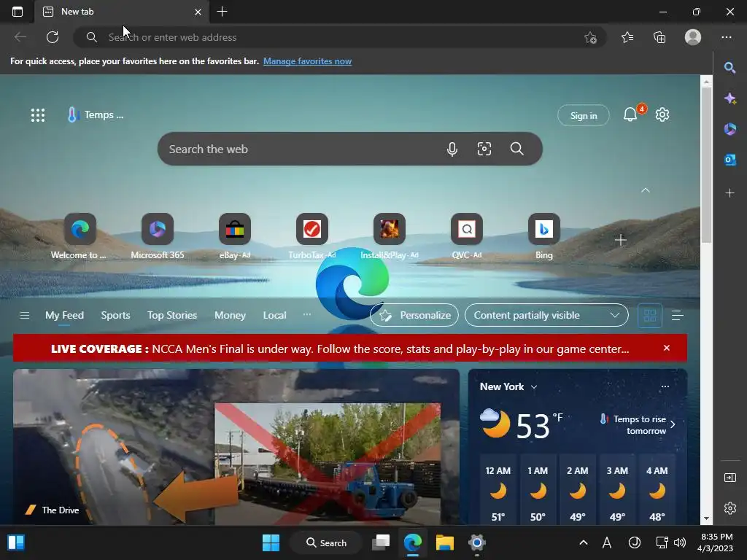Viewport: 747px width, 560px height.
Task: Add a new quick link site
Action: 620,240
